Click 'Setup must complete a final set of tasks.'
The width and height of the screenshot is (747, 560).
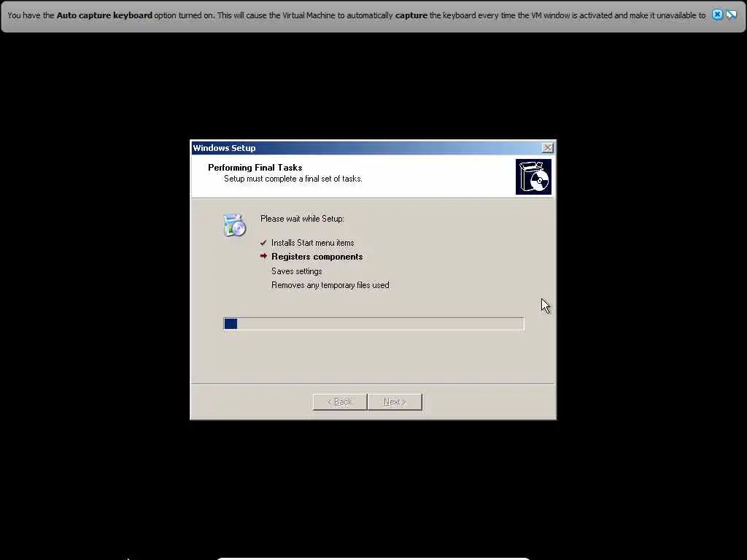[x=293, y=179]
